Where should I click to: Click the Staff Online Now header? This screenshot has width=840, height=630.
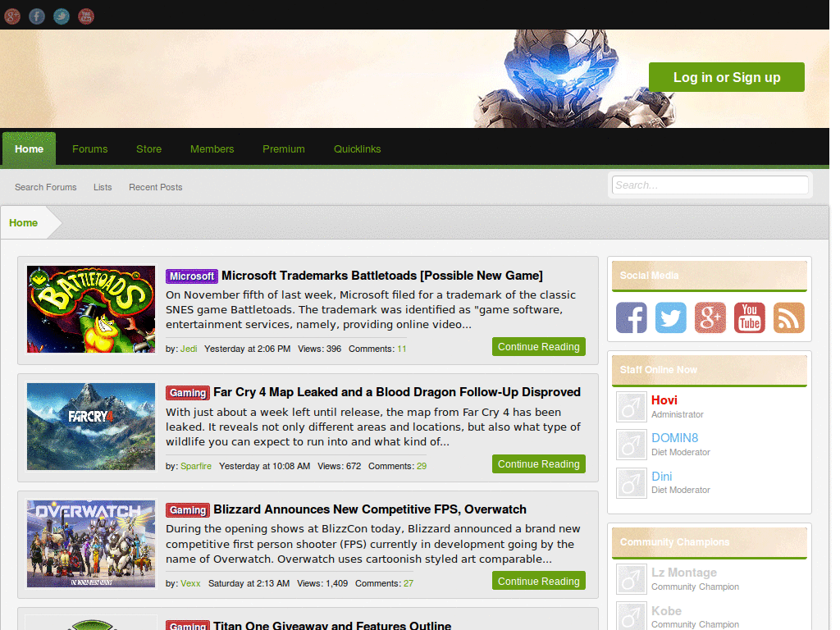[x=710, y=370]
